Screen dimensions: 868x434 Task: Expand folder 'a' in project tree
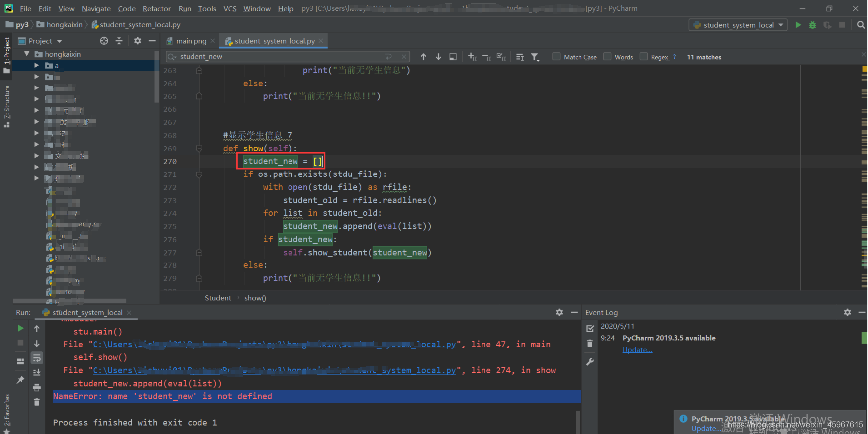pyautogui.click(x=37, y=65)
